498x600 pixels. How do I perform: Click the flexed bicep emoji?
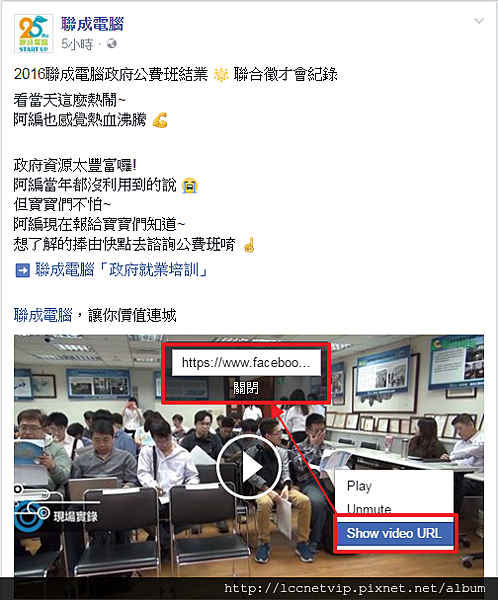coord(160,120)
